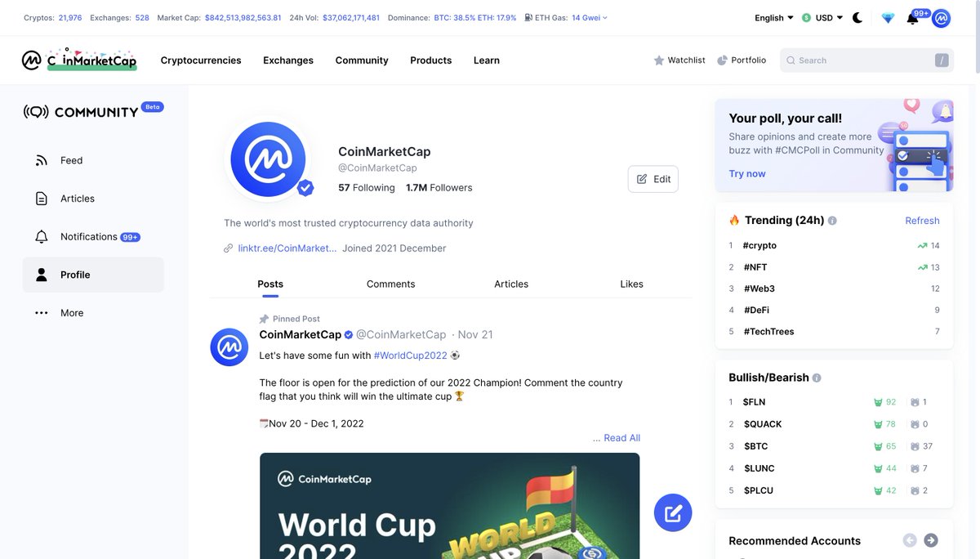Open the Cryptocurrencies menu
Viewport: 980px width, 559px height.
201,60
